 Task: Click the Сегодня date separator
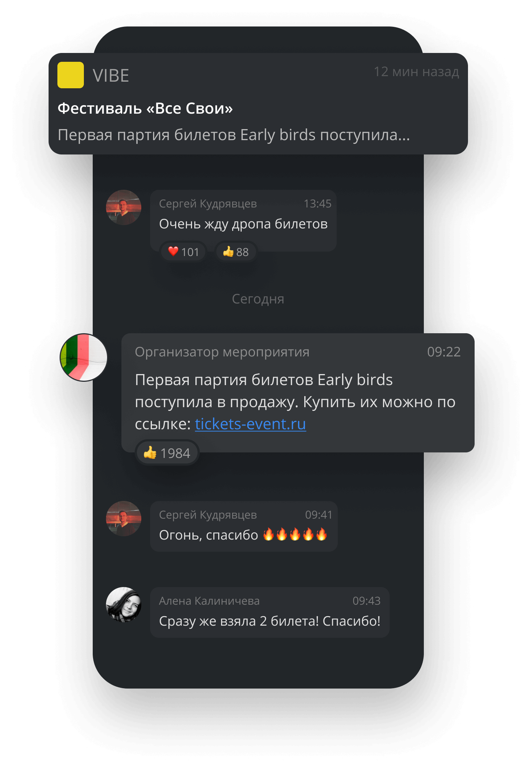click(x=258, y=299)
